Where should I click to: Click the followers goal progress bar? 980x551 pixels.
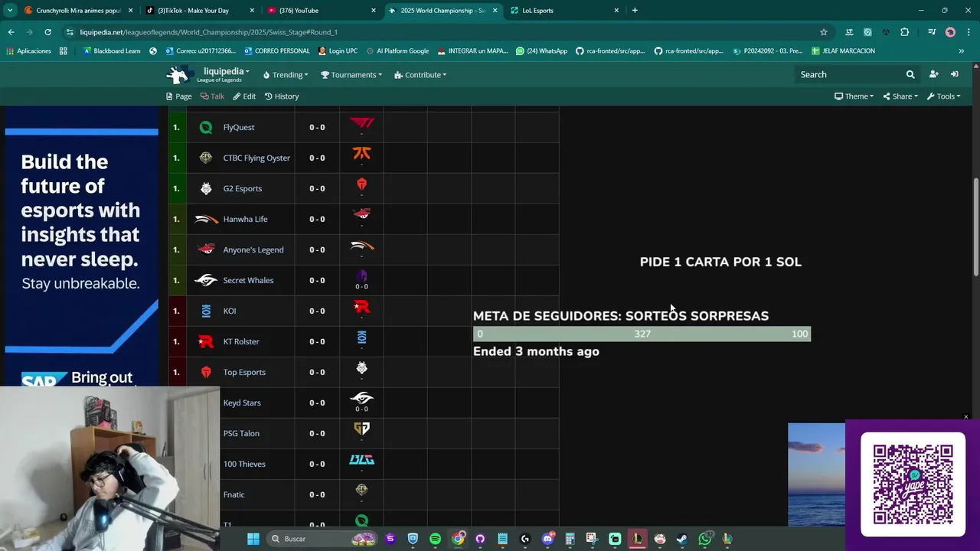point(642,334)
